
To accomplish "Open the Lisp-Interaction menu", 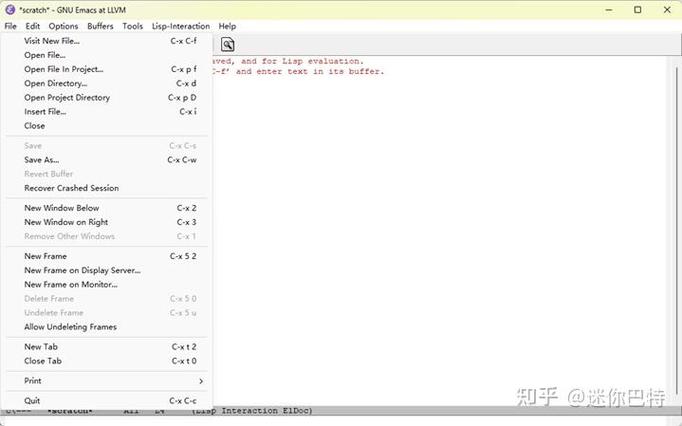I will 181,26.
